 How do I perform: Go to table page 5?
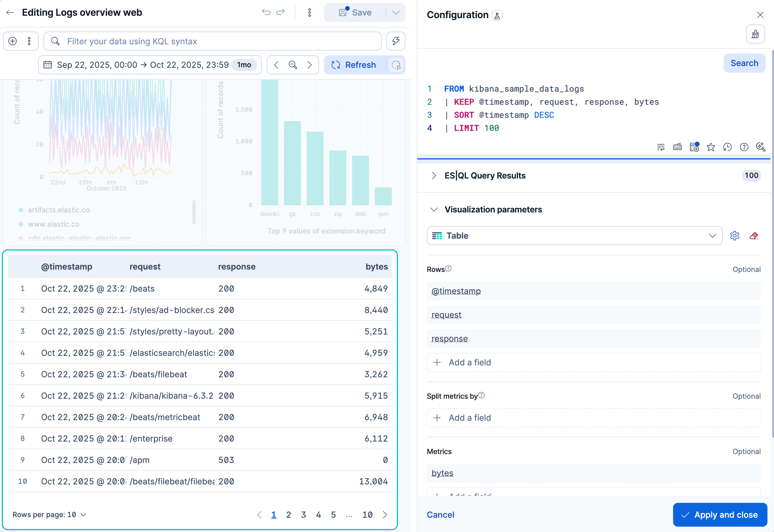tap(333, 515)
